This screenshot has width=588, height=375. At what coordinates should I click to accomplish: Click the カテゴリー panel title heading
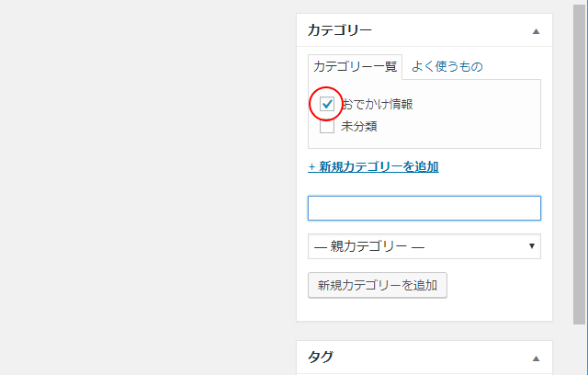point(340,30)
